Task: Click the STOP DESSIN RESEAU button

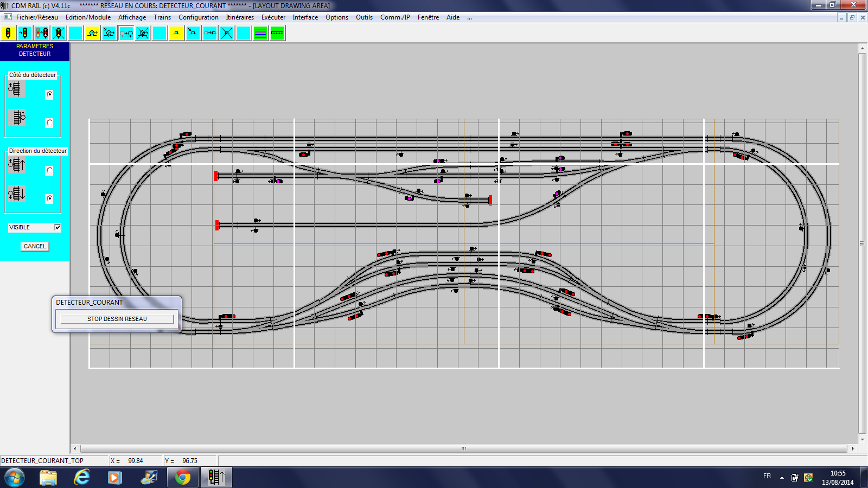Action: coord(117,319)
